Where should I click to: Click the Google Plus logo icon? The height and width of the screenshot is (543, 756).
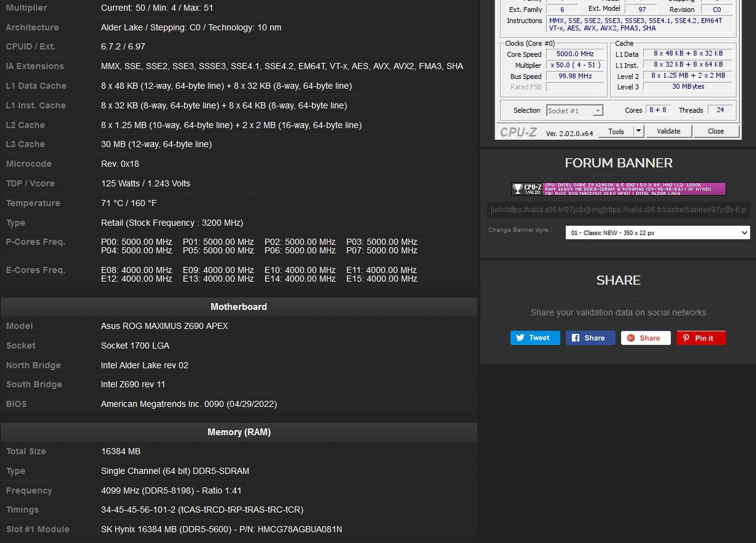[x=631, y=338]
